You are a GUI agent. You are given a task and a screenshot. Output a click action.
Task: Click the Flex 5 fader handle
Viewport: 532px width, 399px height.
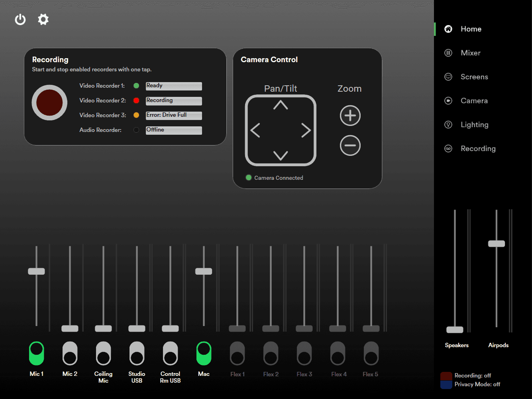[x=371, y=328]
